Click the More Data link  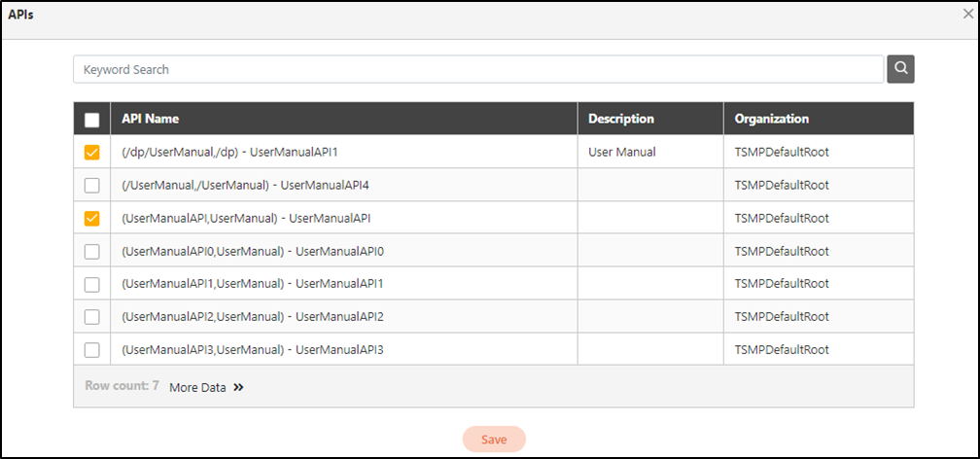click(197, 387)
